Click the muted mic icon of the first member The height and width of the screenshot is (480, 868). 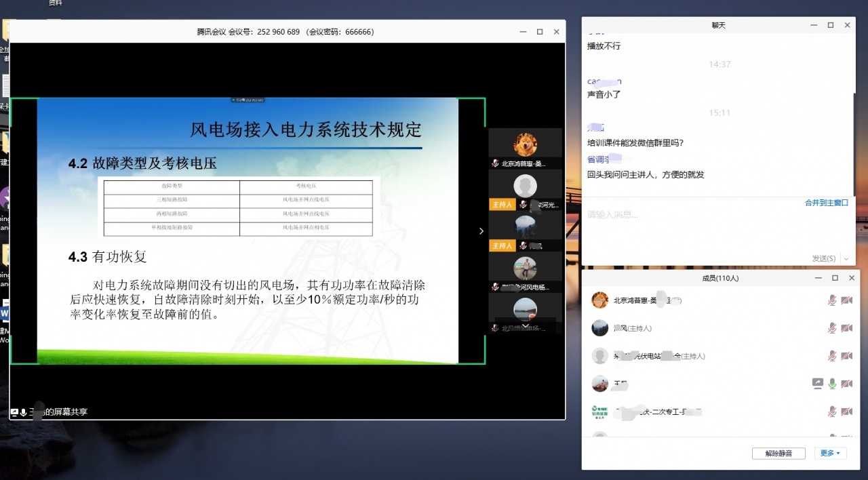click(832, 300)
